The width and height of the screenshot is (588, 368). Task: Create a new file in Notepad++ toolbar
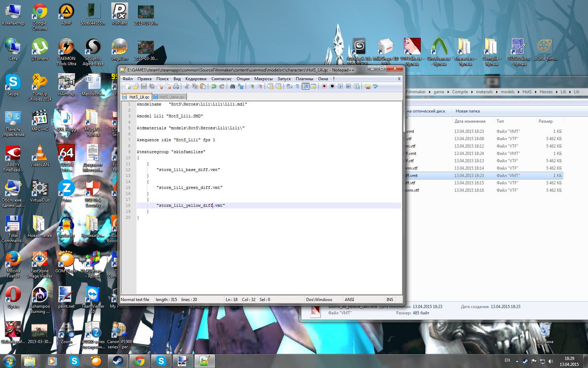(x=128, y=86)
